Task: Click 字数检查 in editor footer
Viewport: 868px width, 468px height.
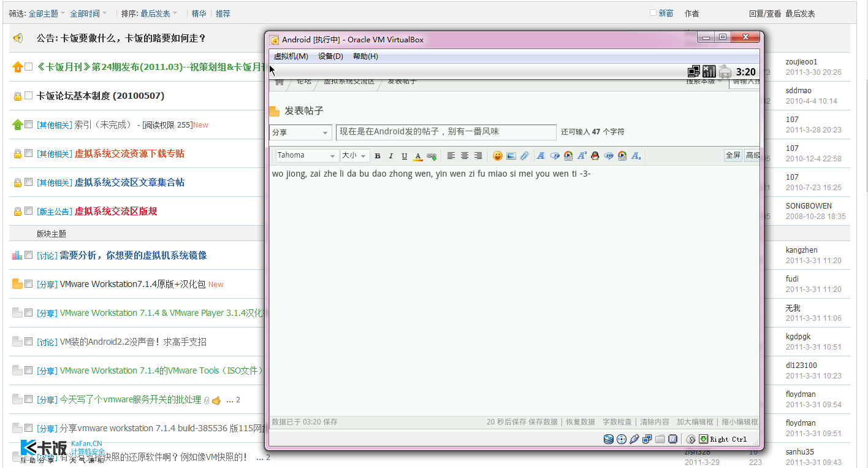Action: click(617, 422)
